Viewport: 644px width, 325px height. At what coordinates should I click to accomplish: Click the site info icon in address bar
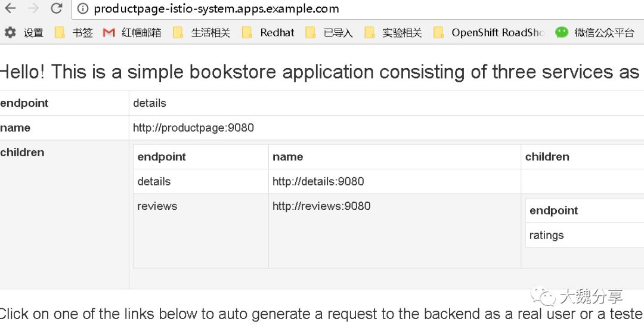(83, 9)
